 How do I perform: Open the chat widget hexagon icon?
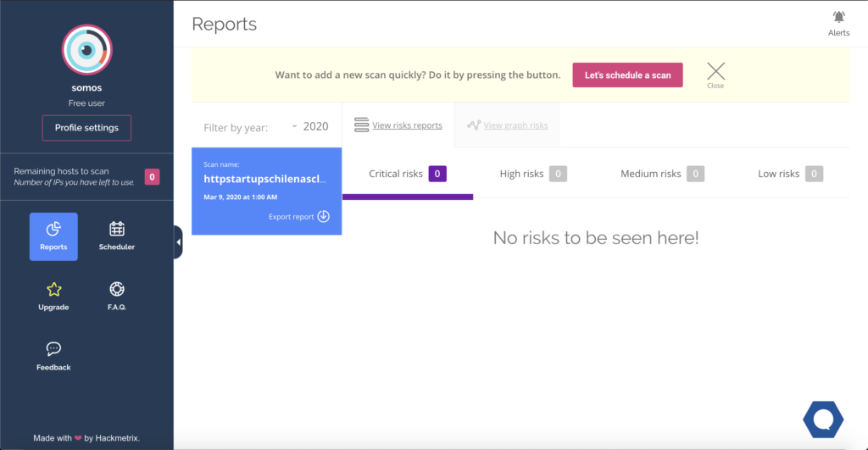pos(822,417)
